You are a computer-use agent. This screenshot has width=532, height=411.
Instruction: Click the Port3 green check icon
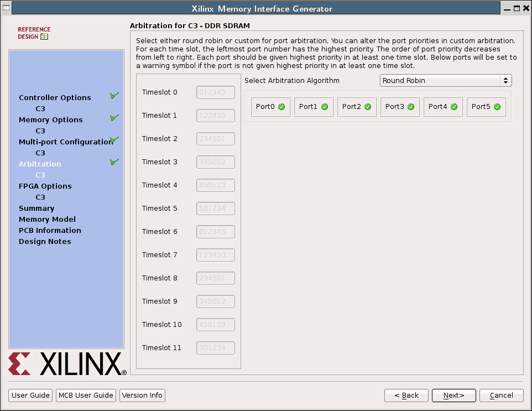[411, 107]
